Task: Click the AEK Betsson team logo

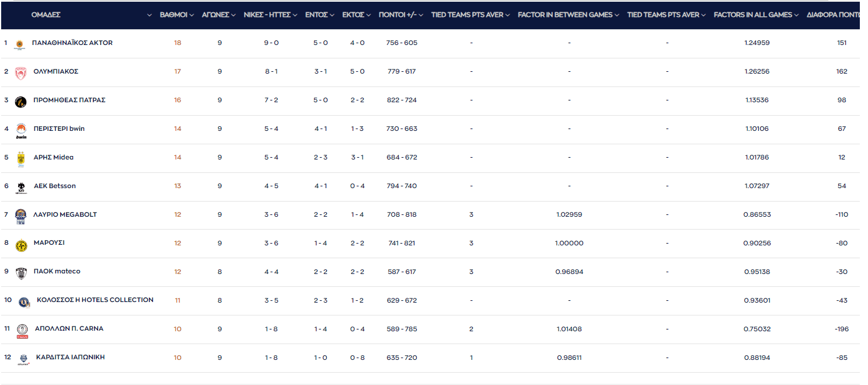Action: coord(21,187)
